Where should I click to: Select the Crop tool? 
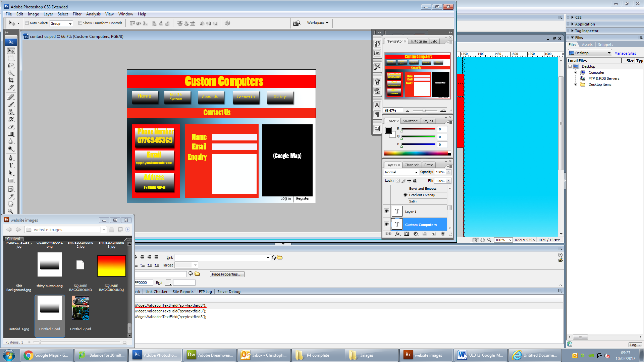click(11, 80)
